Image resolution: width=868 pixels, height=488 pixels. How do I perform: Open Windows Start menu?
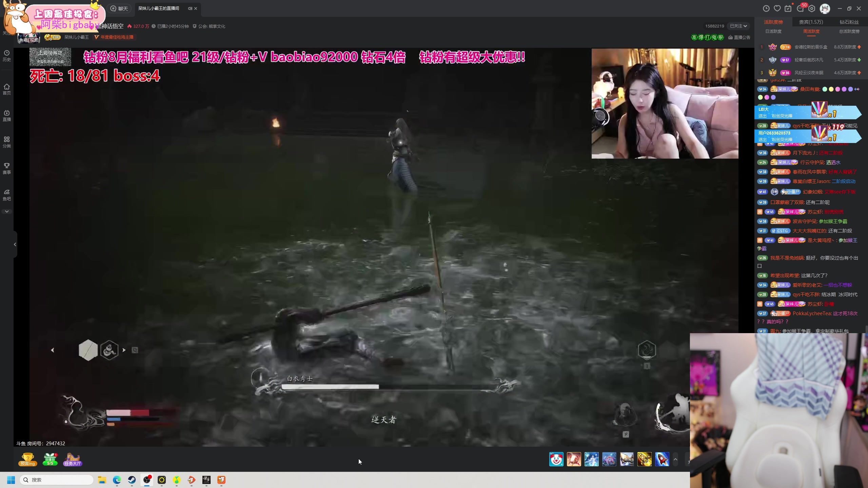tap(11, 480)
